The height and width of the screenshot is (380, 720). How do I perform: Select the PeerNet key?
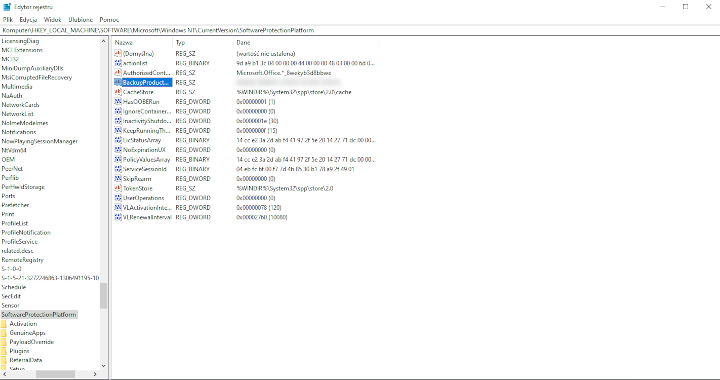12,169
